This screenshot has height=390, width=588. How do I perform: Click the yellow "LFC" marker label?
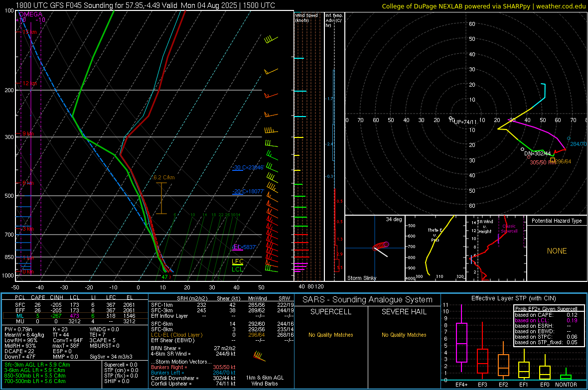pyautogui.click(x=237, y=261)
